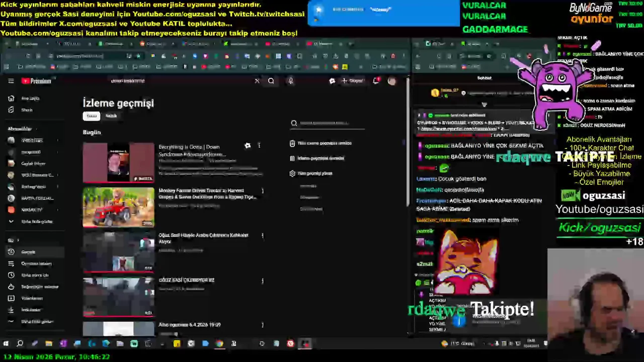Screen dimensions: 644x362
Task: Click the Monkey Farmer Drives Tractor title
Action: tap(207, 194)
